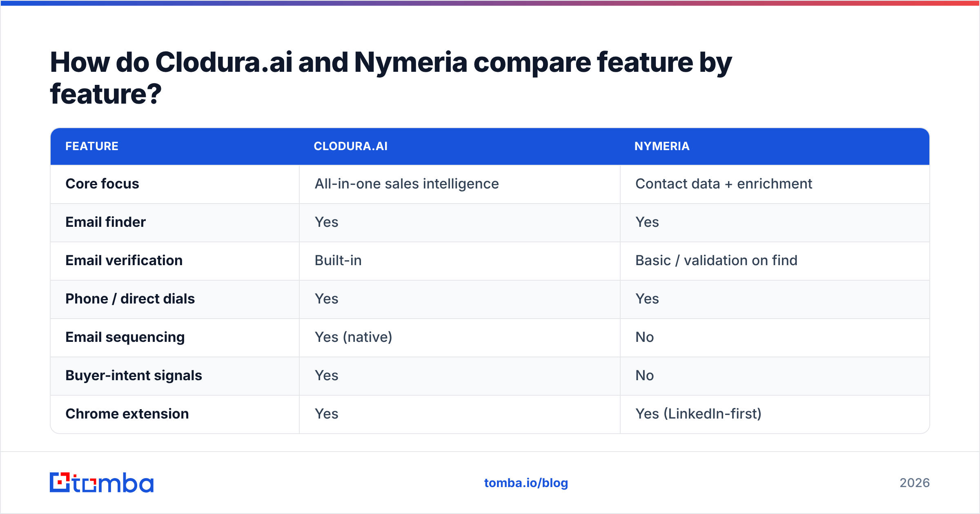Click Clodura Yes in Email finder row
The width and height of the screenshot is (980, 514).
(326, 222)
